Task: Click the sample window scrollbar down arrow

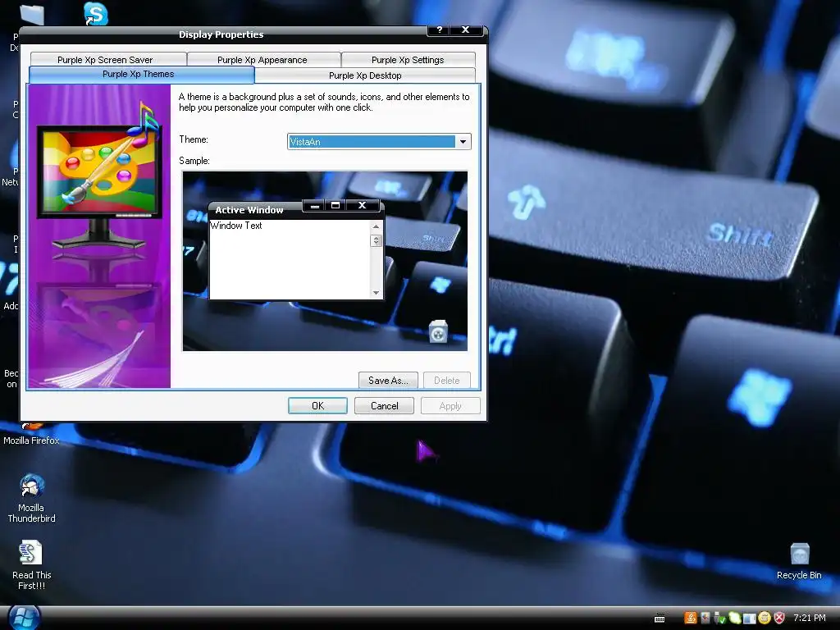Action: pos(376,293)
